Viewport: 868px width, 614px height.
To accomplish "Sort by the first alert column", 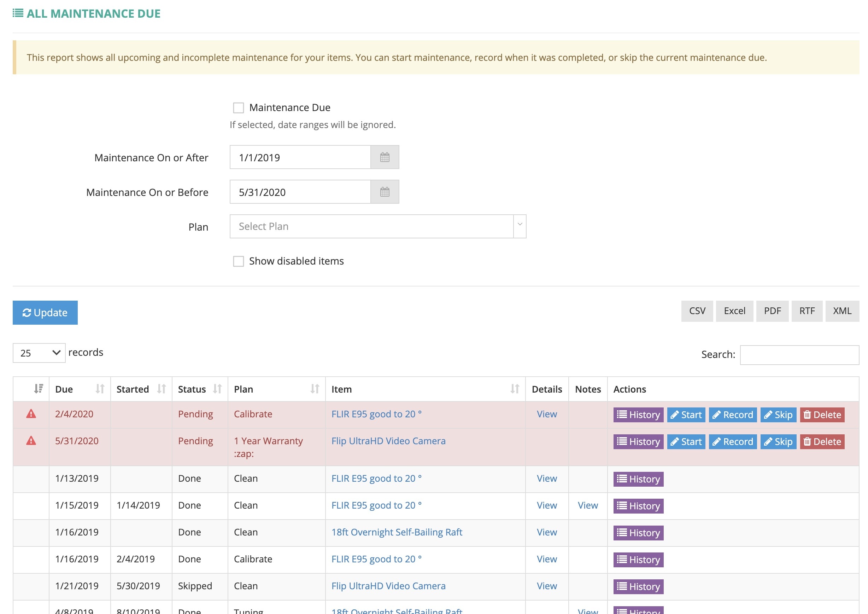I will click(x=38, y=389).
